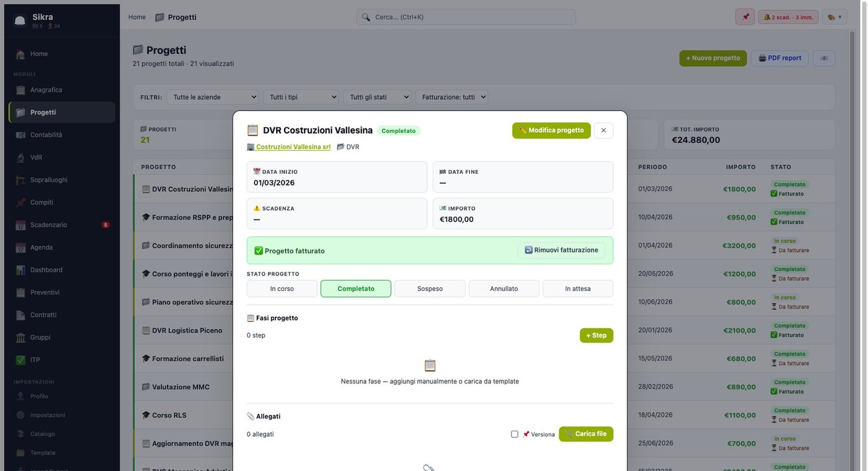The image size is (868, 471).
Task: Click the red pushpin button in top bar
Action: pos(745,17)
